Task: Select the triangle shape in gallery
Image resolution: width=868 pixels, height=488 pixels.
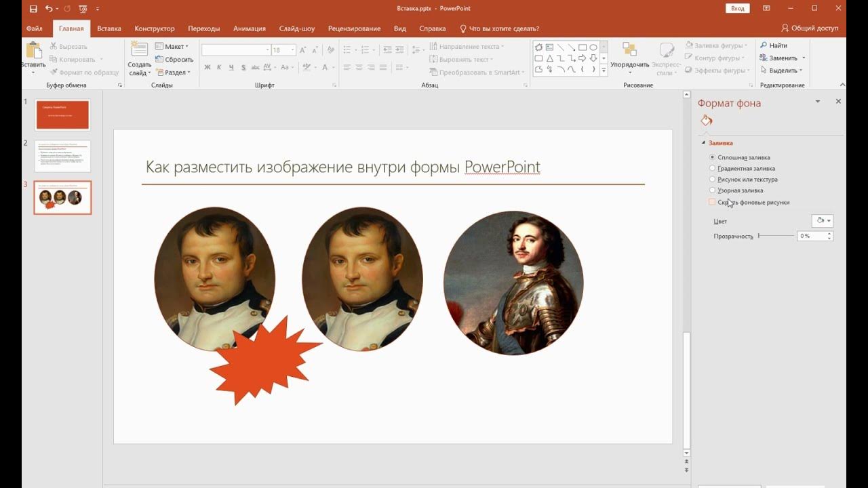Action: 550,58
